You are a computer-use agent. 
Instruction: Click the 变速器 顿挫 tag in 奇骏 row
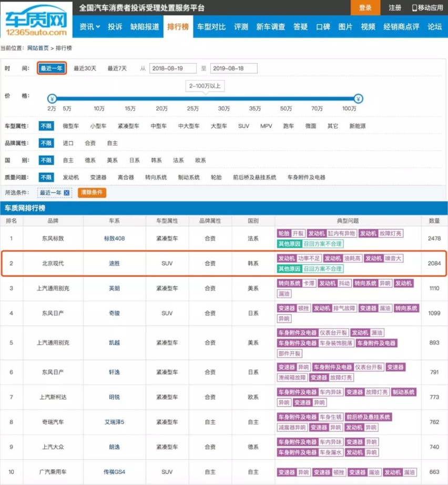click(x=293, y=308)
